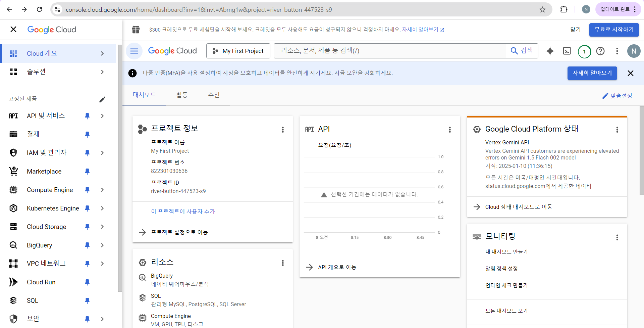Expand VPC 네트워크 submenu chevron
644x328 pixels.
pos(102,264)
